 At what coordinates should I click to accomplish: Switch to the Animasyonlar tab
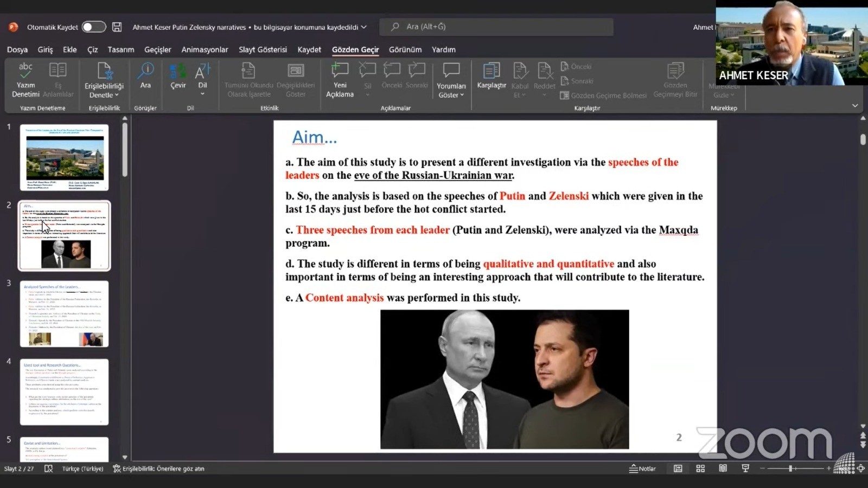(205, 49)
